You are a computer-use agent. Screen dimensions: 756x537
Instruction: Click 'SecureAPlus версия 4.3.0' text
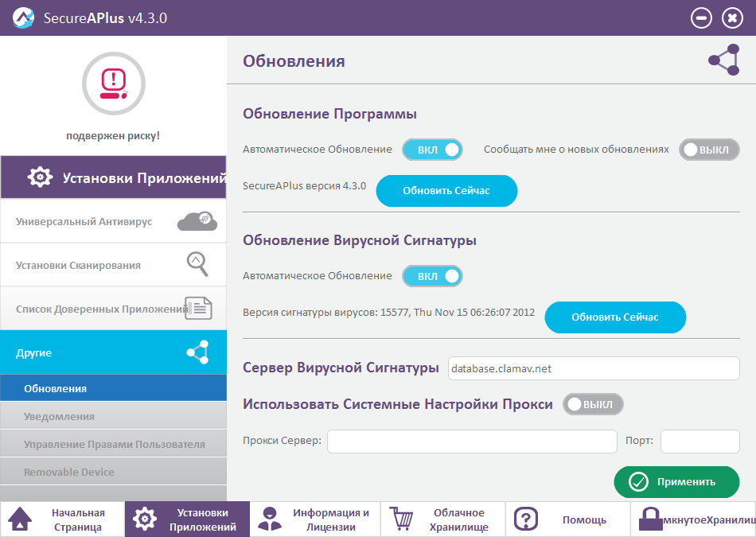(304, 186)
